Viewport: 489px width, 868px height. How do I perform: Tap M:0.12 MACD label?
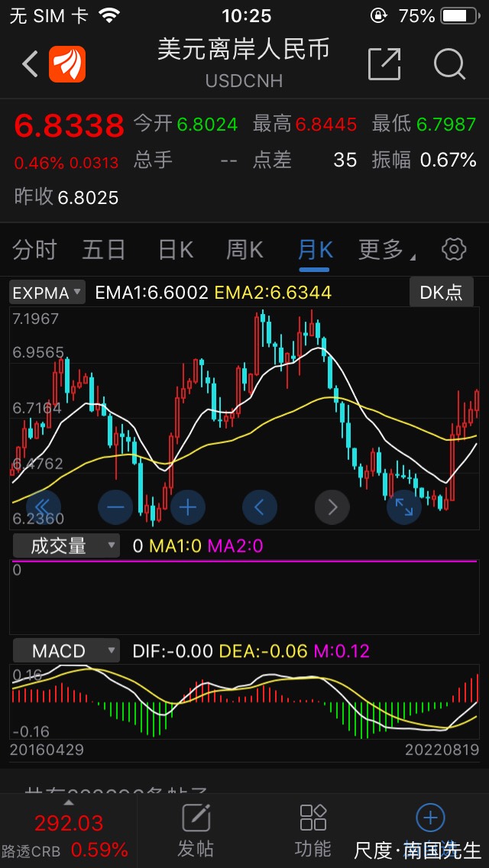coord(341,651)
